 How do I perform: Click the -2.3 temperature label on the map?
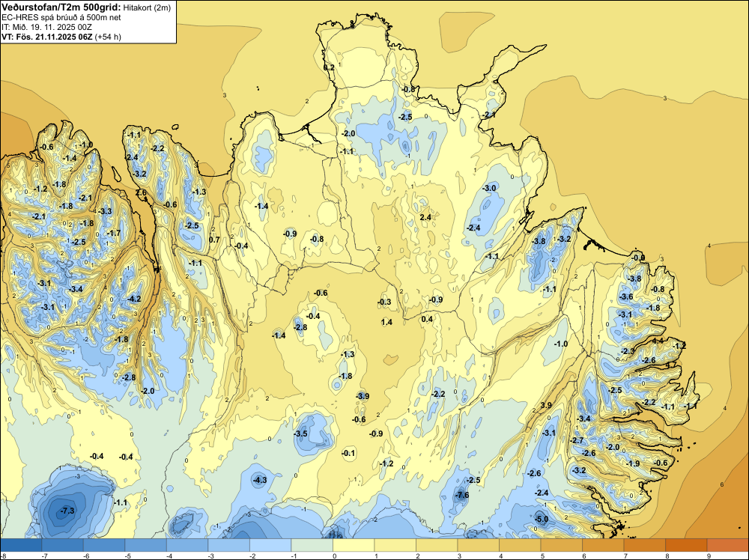628,351
